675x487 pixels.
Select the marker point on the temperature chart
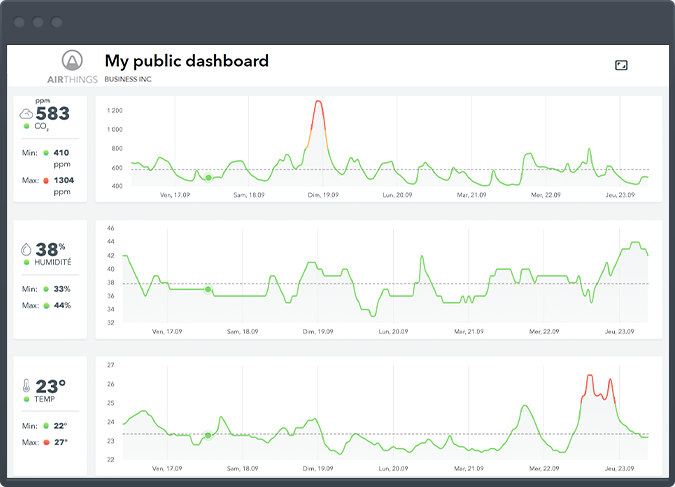[208, 435]
